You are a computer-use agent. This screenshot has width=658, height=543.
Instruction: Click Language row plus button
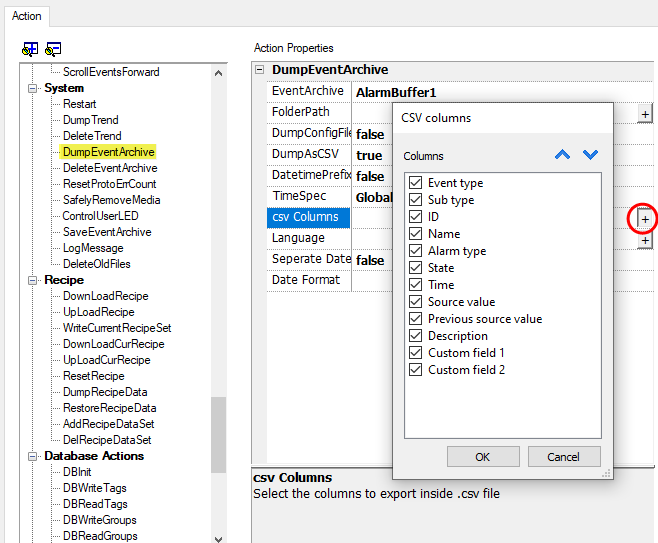coord(645,240)
